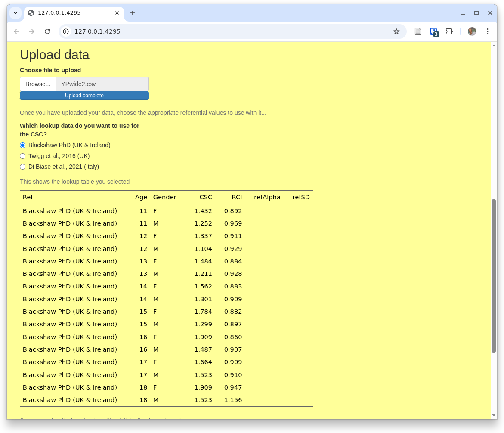Reload the current page
The height and width of the screenshot is (433, 504).
pos(47,31)
